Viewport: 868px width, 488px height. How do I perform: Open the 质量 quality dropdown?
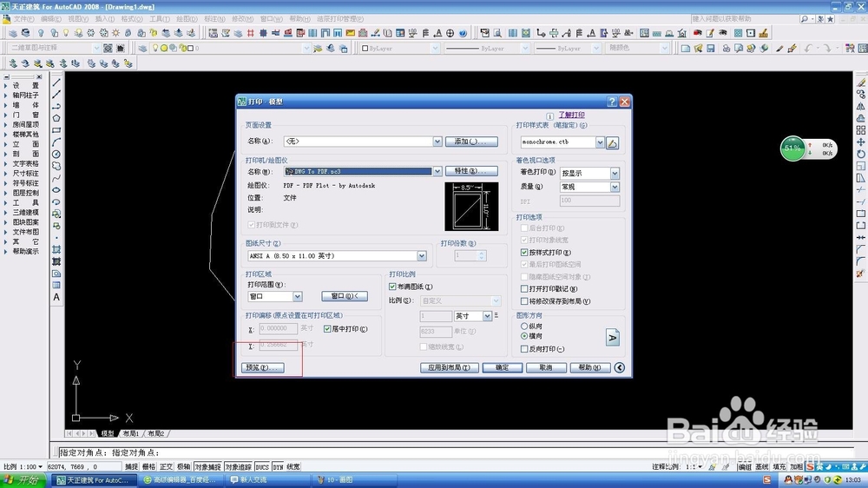615,188
